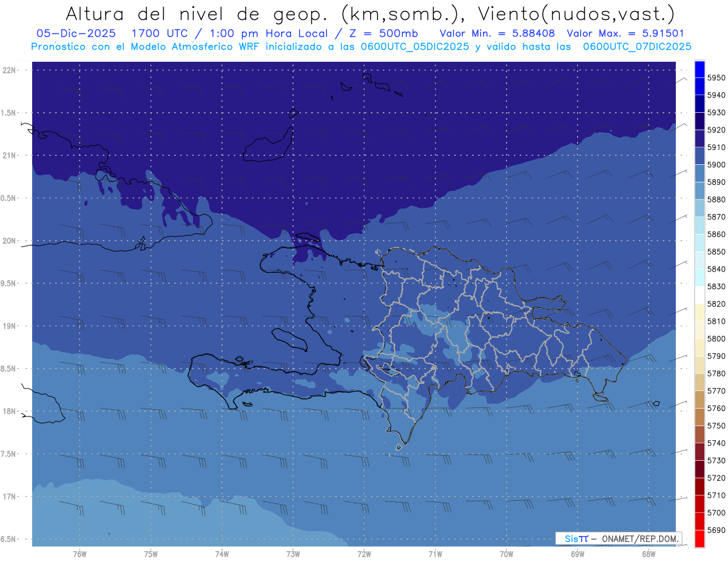
Task: Click the '75W' longitude axis label
Action: click(x=150, y=554)
